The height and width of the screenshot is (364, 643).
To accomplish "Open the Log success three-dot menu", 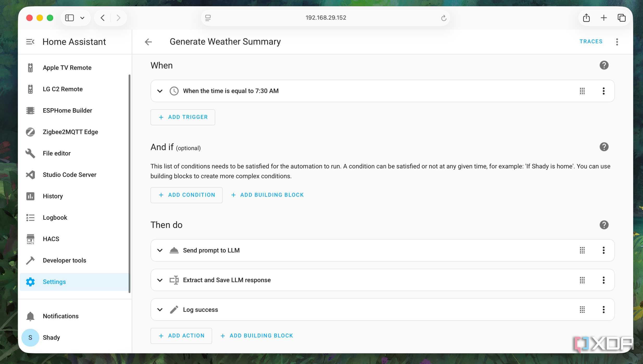I will click(x=603, y=310).
